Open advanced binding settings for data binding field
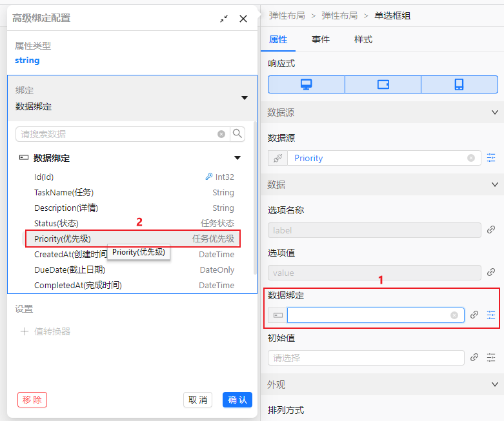 pos(491,315)
